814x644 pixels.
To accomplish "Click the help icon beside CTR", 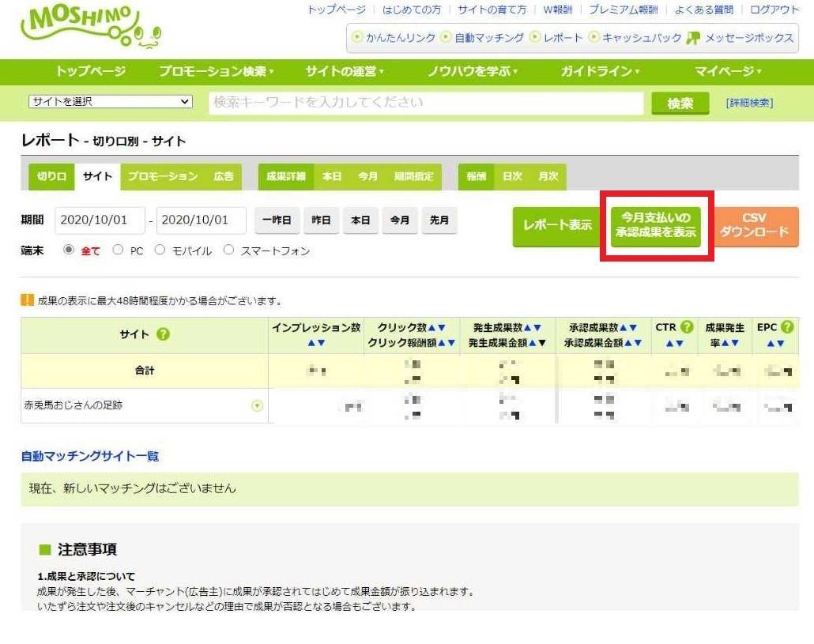I will (687, 327).
